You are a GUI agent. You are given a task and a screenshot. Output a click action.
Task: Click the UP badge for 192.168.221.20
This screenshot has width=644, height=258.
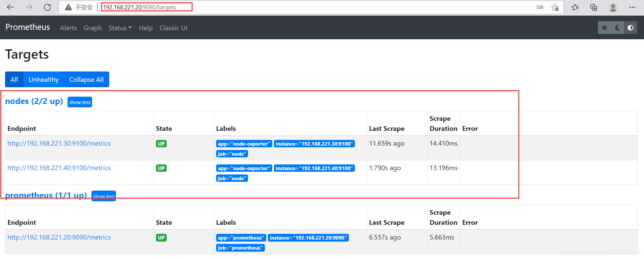click(x=161, y=238)
